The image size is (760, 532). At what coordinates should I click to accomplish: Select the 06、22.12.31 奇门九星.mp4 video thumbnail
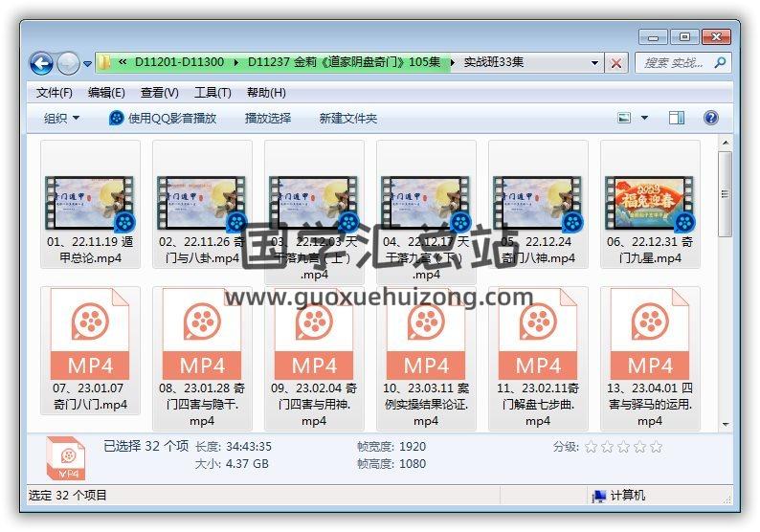pos(650,202)
